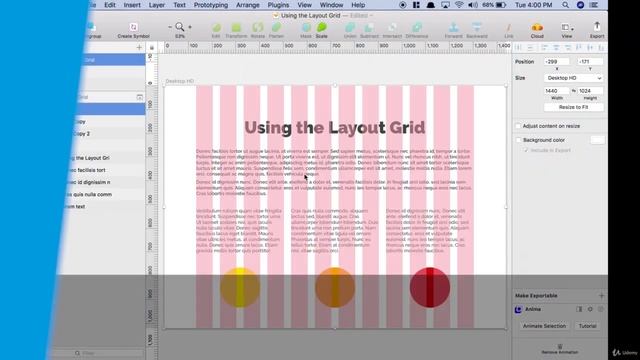Apply the Subtract boolean operation
Viewport: 640px width, 360px height.
pyautogui.click(x=369, y=28)
